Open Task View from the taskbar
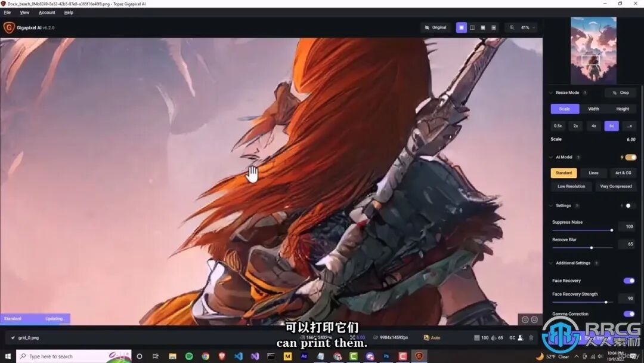This screenshot has height=363, width=644. coord(155,356)
